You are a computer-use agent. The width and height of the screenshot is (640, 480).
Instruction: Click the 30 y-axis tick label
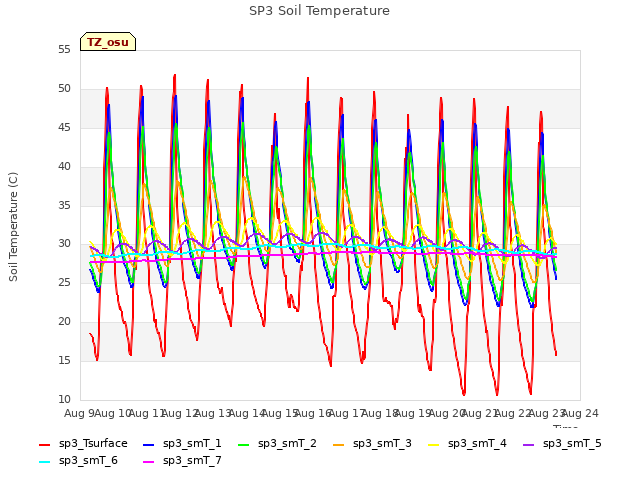64,244
